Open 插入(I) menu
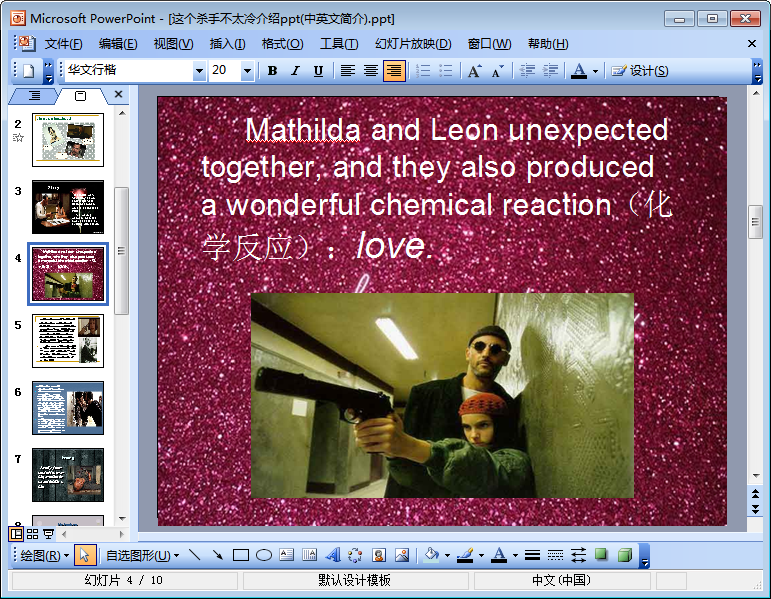771x599 pixels. click(x=227, y=44)
